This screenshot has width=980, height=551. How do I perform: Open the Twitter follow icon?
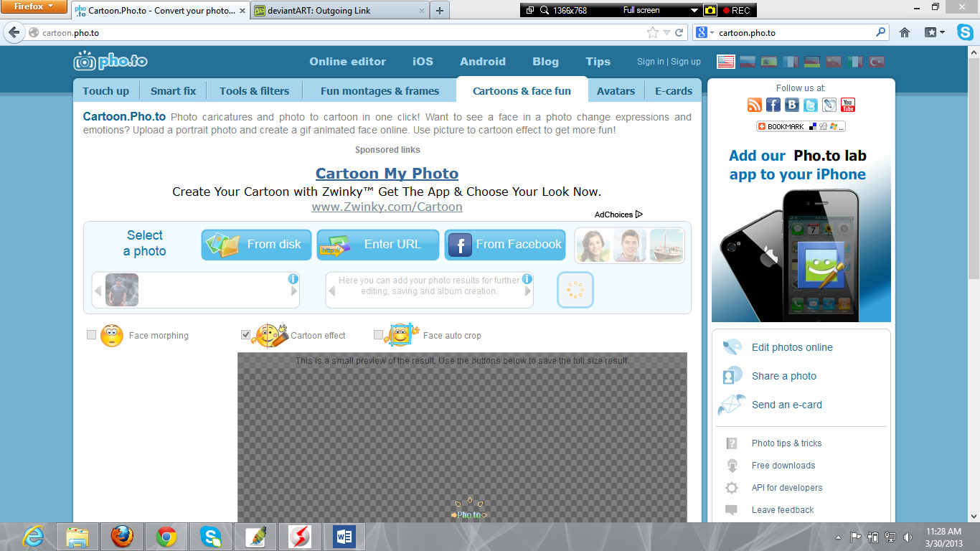[x=811, y=105]
